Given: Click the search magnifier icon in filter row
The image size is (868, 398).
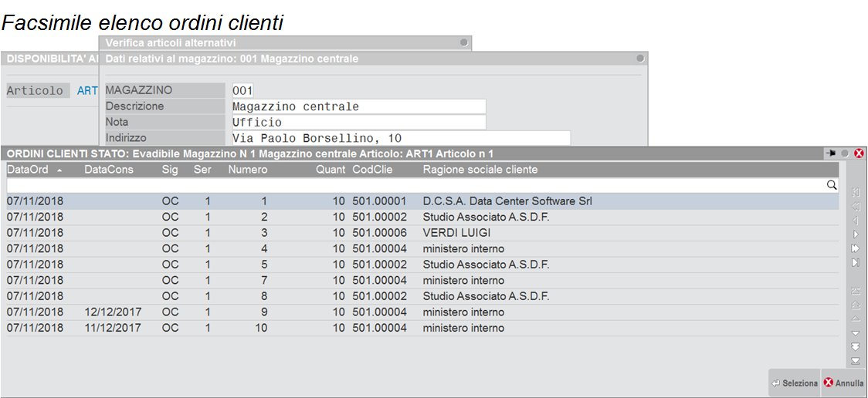Looking at the screenshot, I should pyautogui.click(x=832, y=185).
